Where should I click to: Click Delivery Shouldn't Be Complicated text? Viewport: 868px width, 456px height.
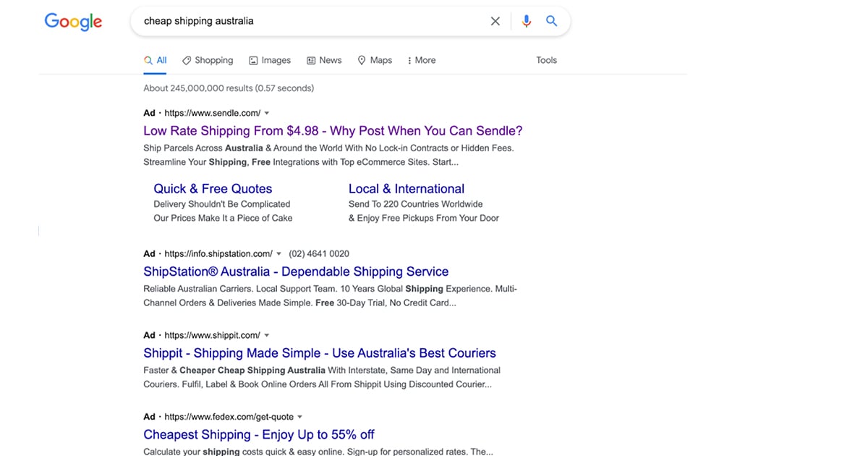click(222, 204)
